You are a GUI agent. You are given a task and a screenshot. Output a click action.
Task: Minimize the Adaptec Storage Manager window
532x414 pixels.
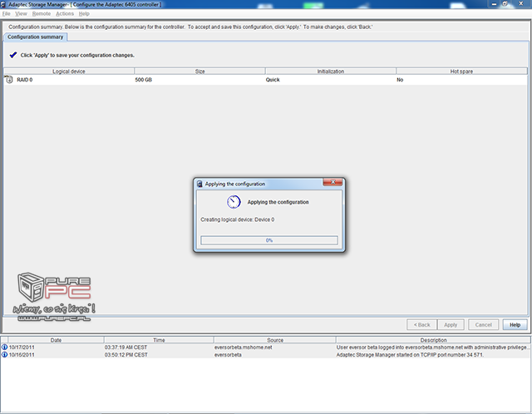tap(494, 3)
